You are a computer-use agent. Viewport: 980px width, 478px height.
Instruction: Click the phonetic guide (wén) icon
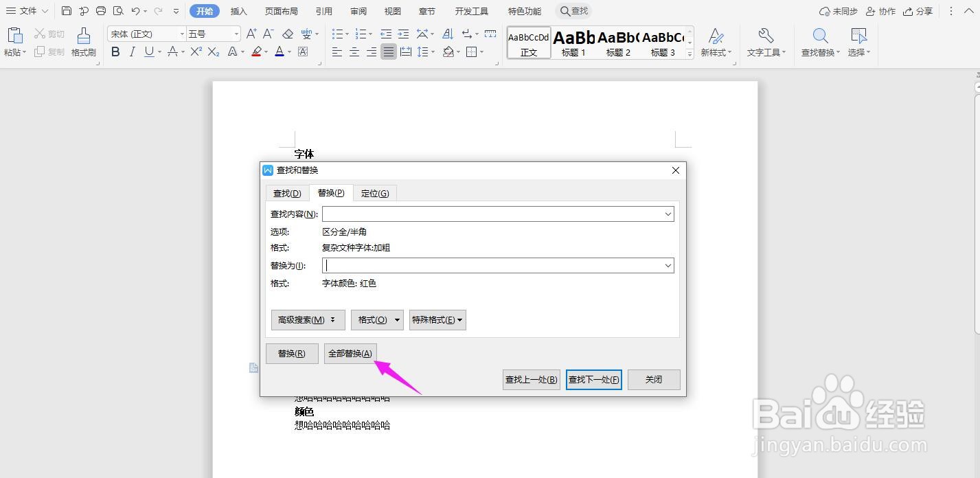pyautogui.click(x=306, y=34)
